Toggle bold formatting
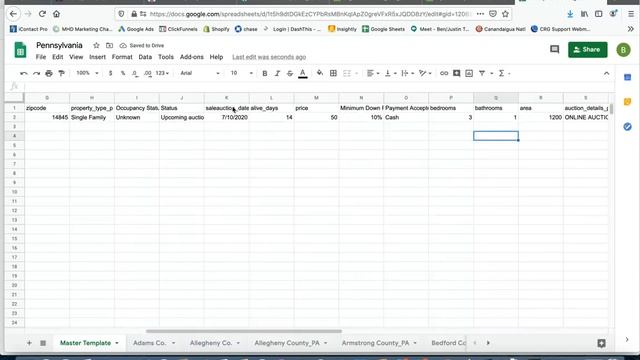The width and height of the screenshot is (640, 360). (x=264, y=73)
